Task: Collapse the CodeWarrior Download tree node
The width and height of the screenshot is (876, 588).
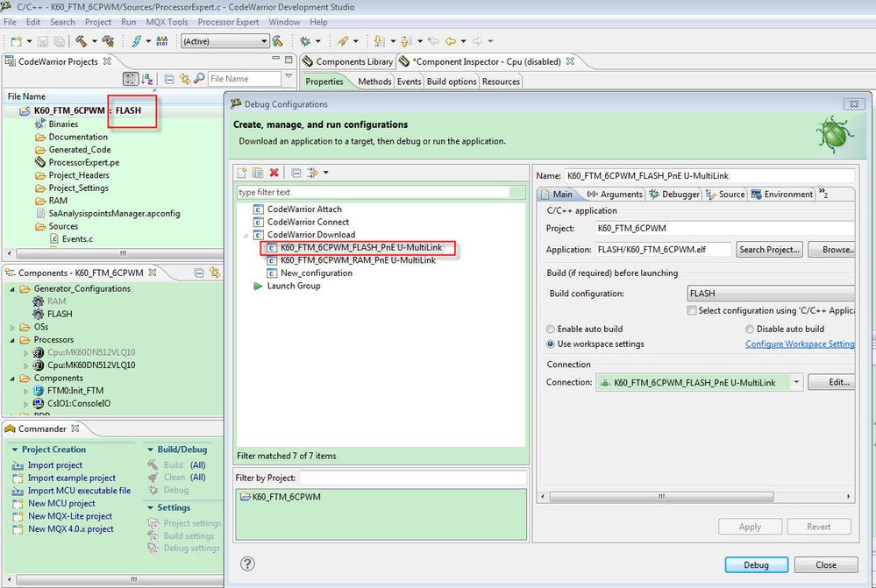Action: pos(246,235)
